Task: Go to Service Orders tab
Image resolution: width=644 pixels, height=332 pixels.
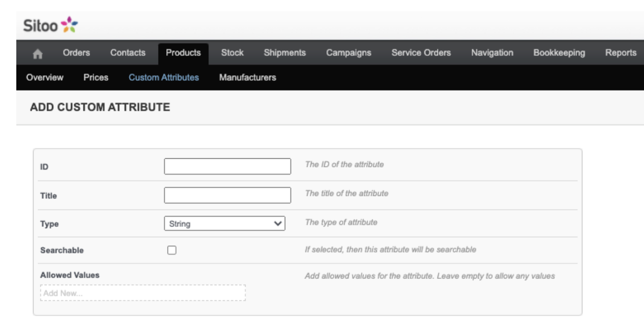Action: coord(421,53)
